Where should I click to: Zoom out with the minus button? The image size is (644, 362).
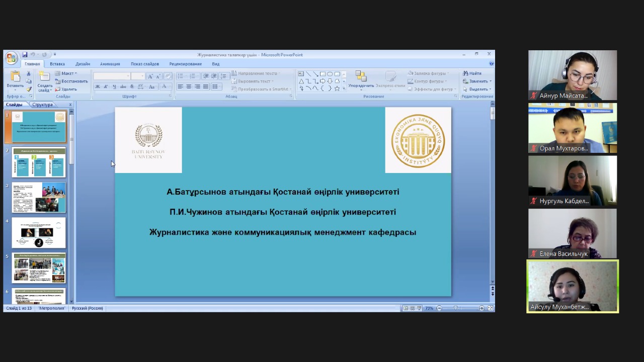point(439,308)
